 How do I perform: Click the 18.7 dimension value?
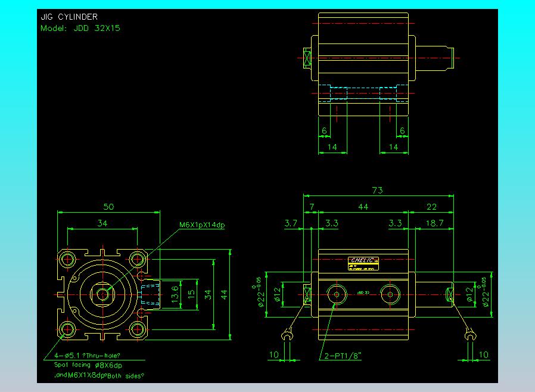(x=436, y=223)
